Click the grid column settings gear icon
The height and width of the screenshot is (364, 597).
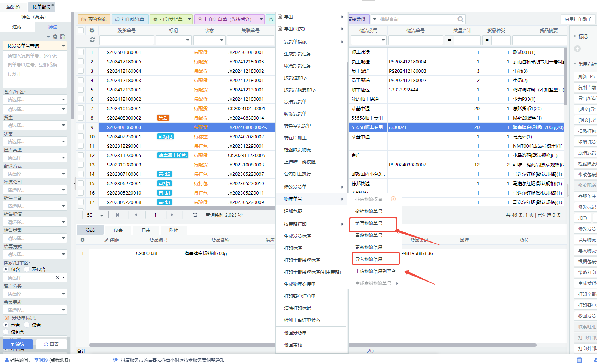92,30
